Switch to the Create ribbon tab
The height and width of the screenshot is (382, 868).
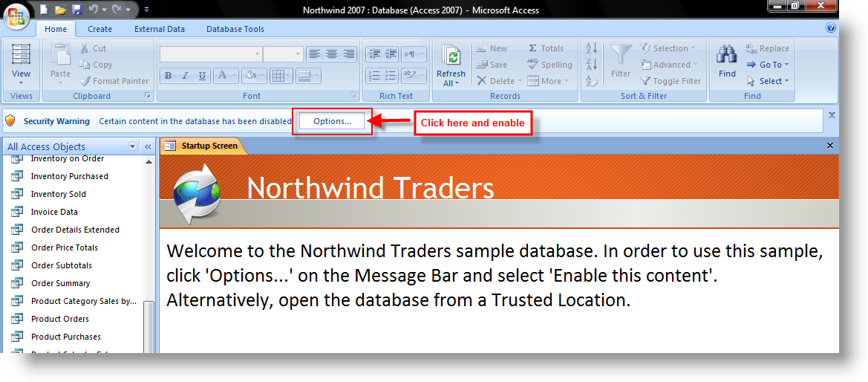[x=99, y=29]
